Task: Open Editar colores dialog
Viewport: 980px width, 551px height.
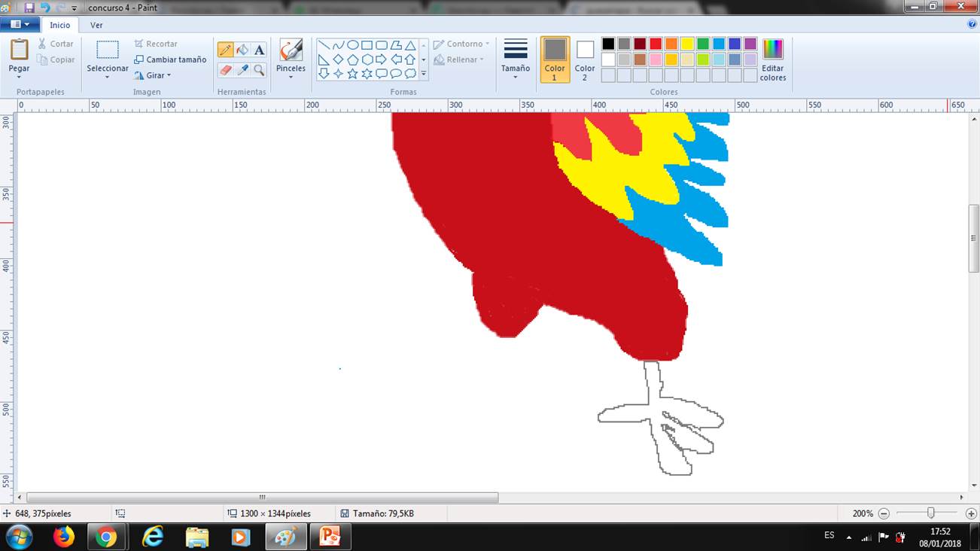Action: point(773,59)
